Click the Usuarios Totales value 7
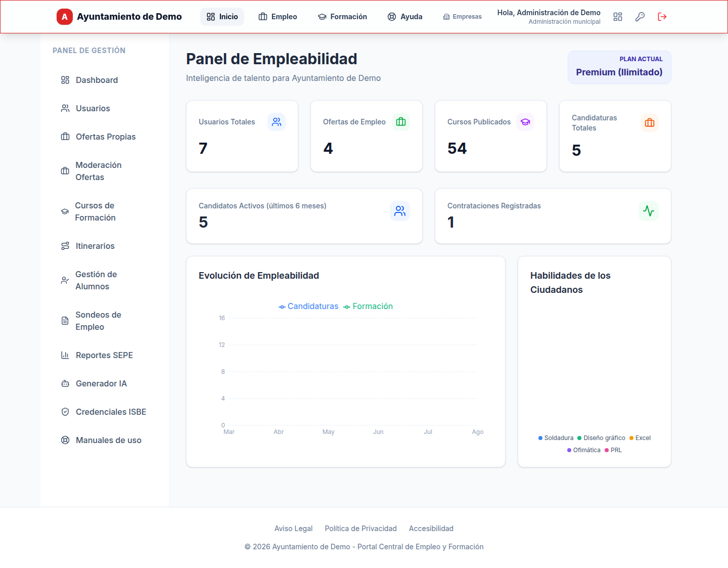Image resolution: width=728 pixels, height=568 pixels. pyautogui.click(x=203, y=148)
